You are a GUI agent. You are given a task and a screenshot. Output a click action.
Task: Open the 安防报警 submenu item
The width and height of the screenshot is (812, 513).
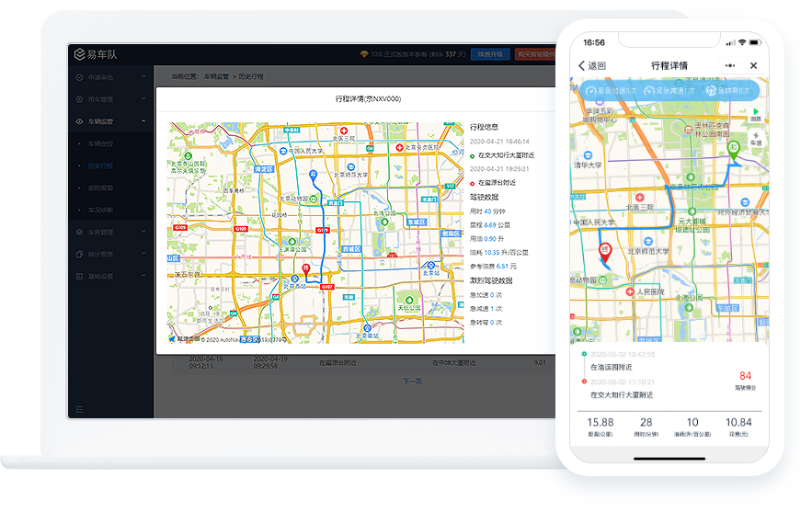(100, 188)
